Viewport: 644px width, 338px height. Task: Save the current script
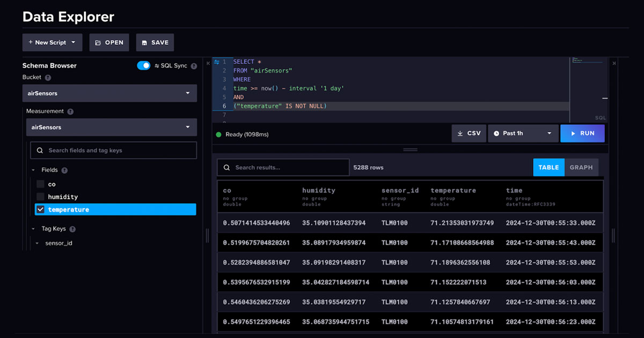pyautogui.click(x=155, y=42)
